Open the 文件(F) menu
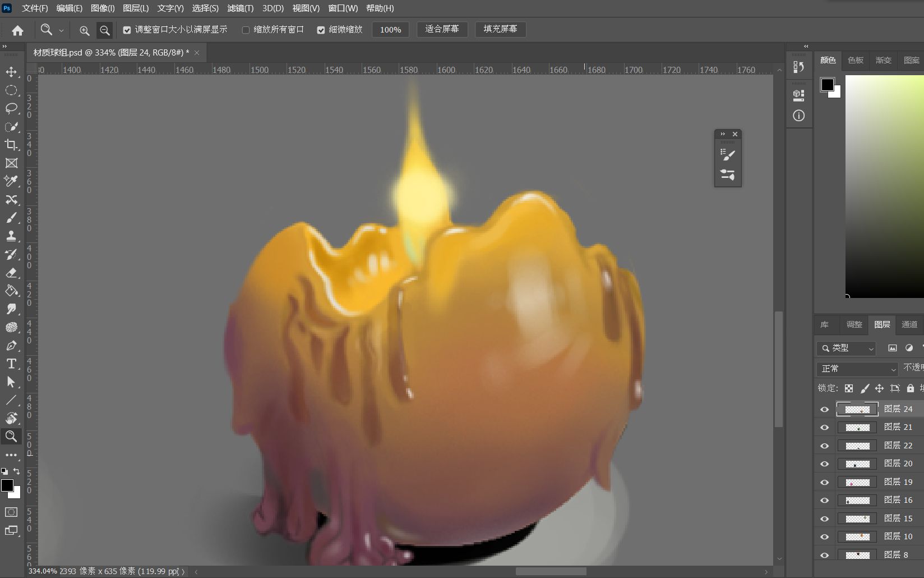924x578 pixels. 35,8
